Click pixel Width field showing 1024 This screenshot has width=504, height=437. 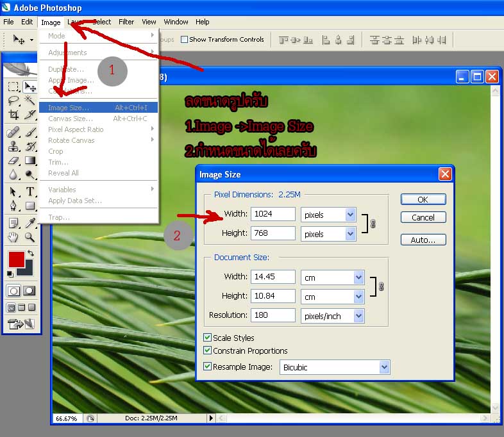(273, 214)
